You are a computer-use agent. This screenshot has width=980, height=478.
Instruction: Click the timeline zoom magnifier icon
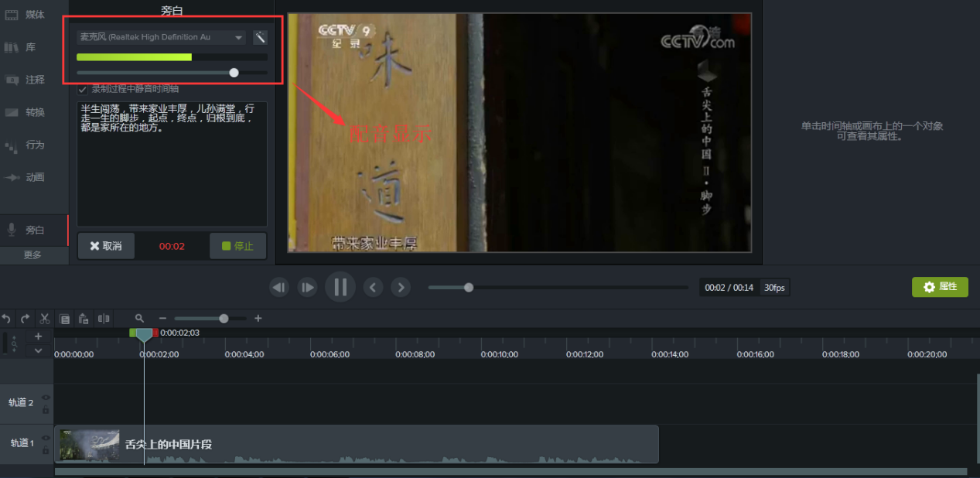click(139, 318)
